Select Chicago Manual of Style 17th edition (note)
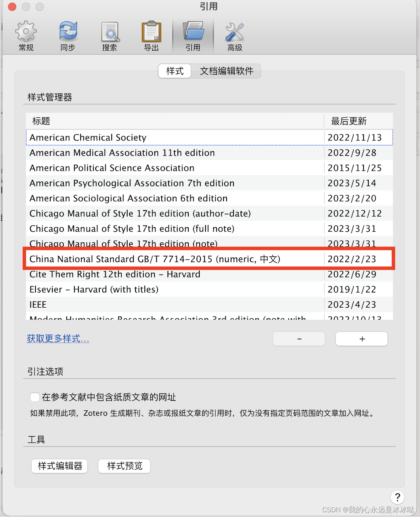 (209, 243)
